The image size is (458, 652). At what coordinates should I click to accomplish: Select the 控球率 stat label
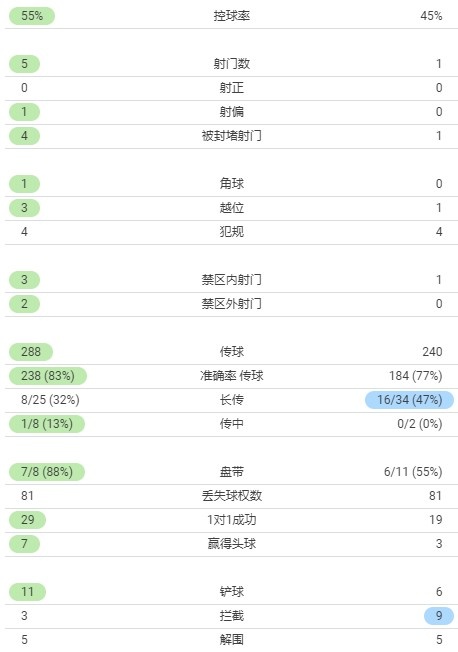pyautogui.click(x=232, y=16)
